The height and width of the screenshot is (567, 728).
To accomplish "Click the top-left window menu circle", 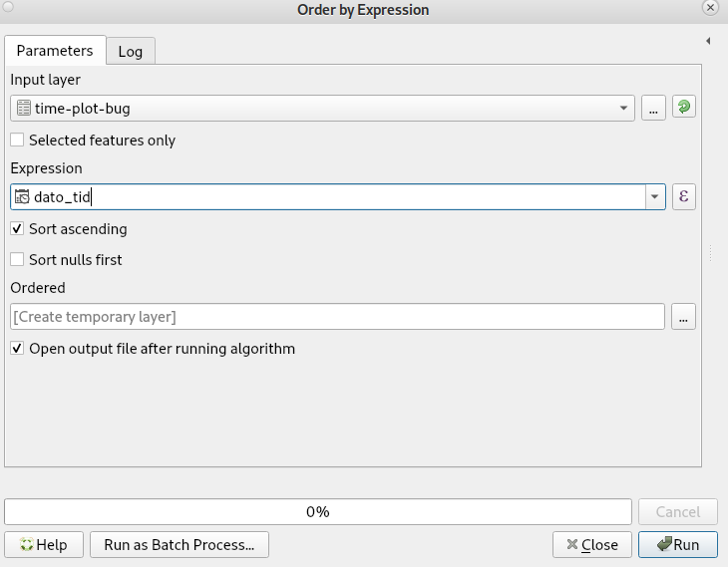I will [8, 7].
